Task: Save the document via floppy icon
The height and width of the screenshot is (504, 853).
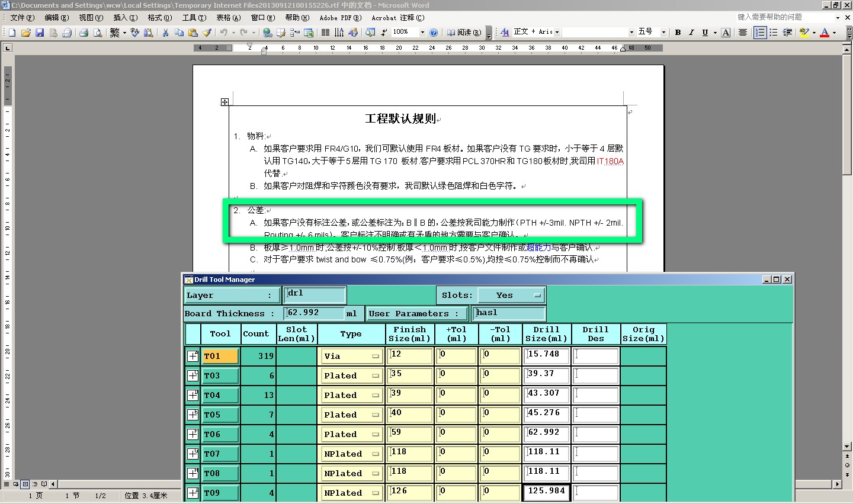Action: [x=40, y=33]
